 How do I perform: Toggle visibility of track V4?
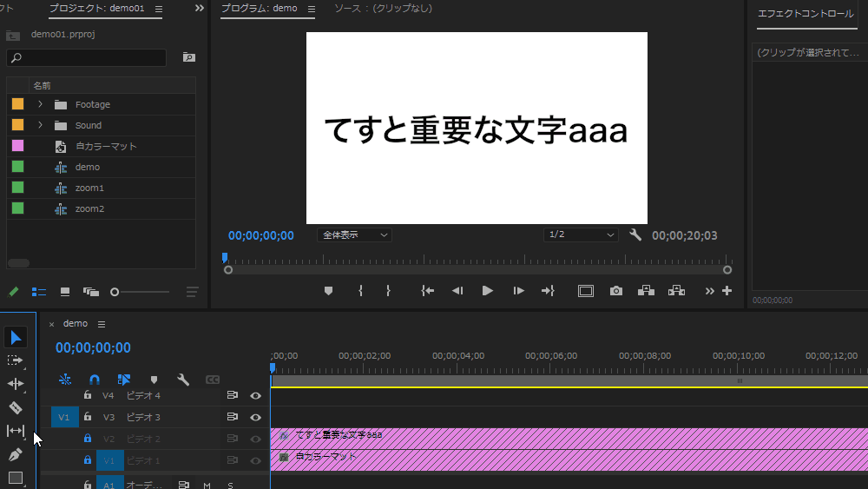pyautogui.click(x=255, y=395)
